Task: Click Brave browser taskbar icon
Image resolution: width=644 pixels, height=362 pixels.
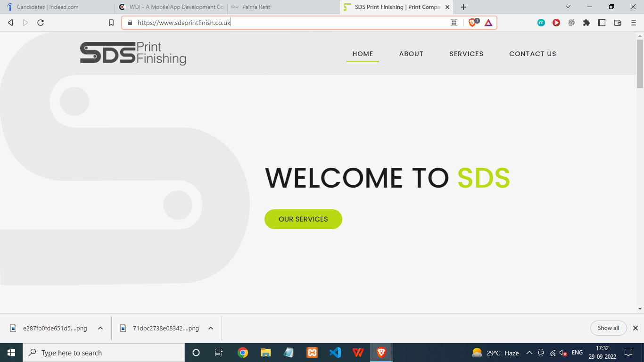Action: (381, 353)
